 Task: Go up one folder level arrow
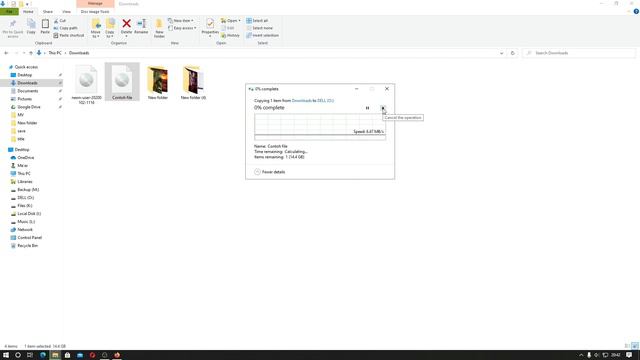tap(31, 53)
